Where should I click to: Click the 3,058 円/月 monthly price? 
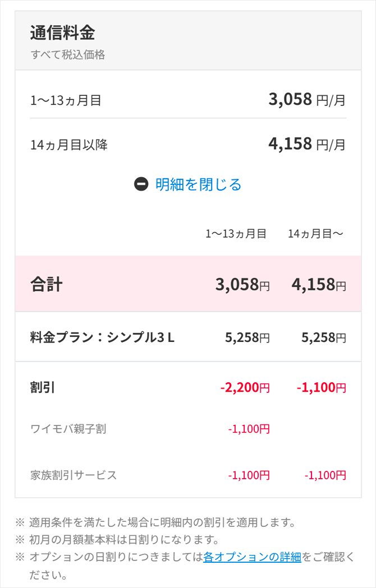307,100
